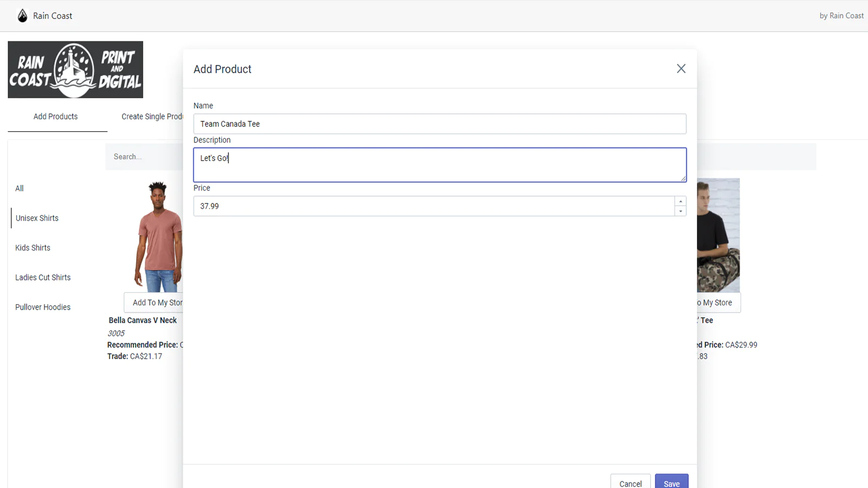868x488 pixels.
Task: Click the Rain Coast app title text
Action: coord(53,16)
